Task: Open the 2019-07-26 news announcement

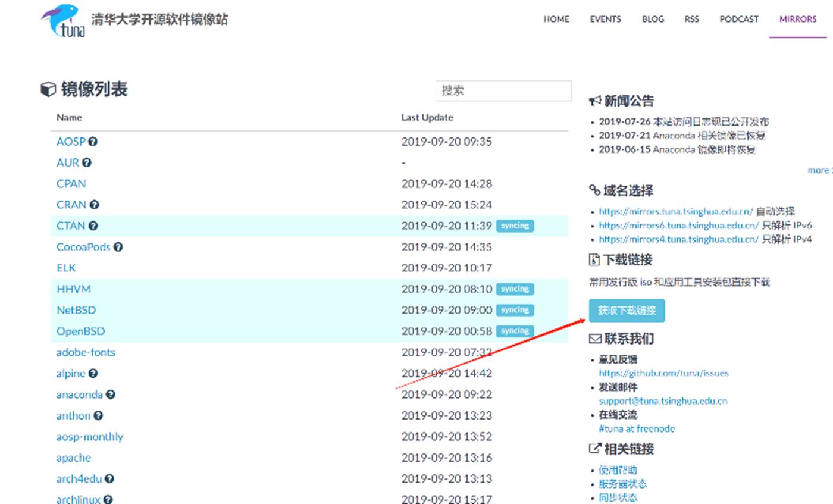Action: coord(684,121)
